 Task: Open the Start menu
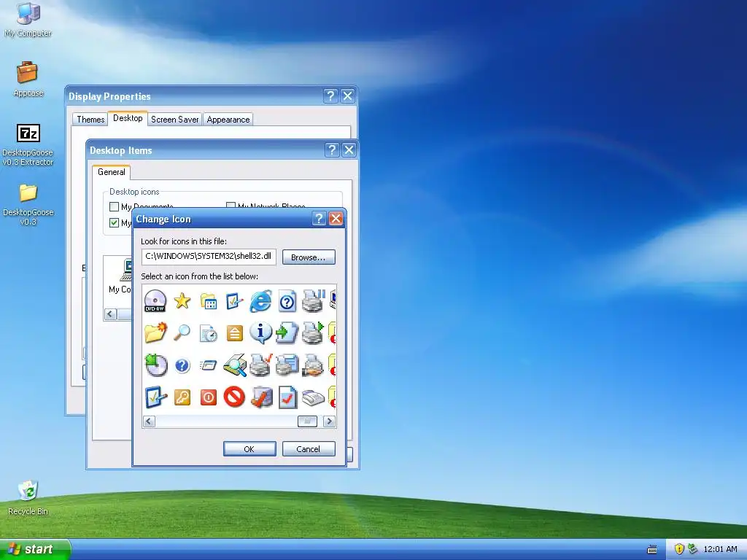(x=34, y=549)
